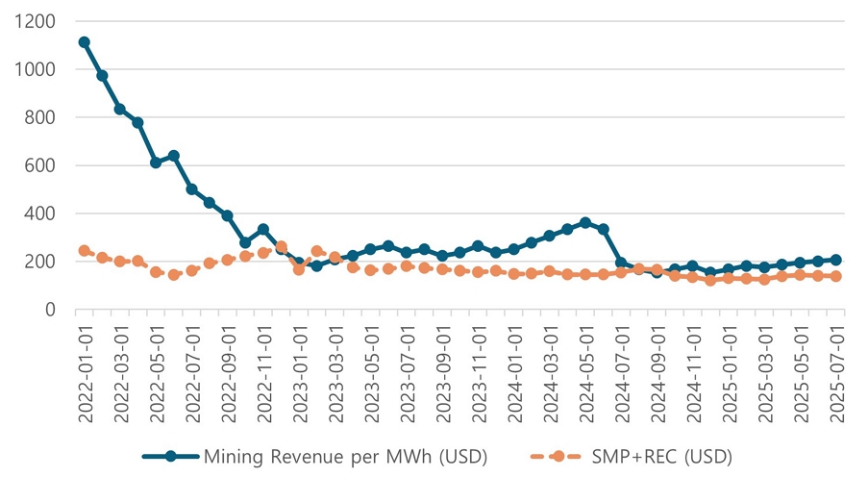Select the 2024-01-01 x-axis date label
The width and height of the screenshot is (868, 477).
(513, 368)
